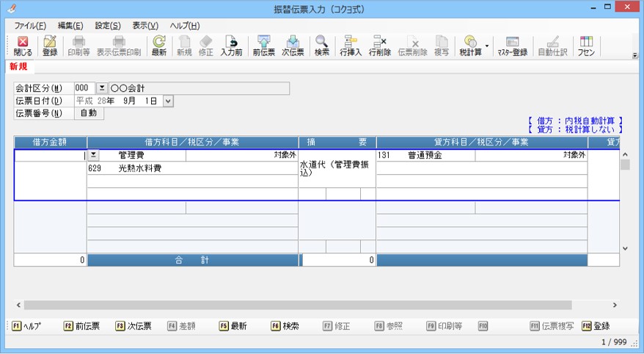Open the ファイル(F) menu
Viewport: 644px width, 354px height.
click(29, 25)
